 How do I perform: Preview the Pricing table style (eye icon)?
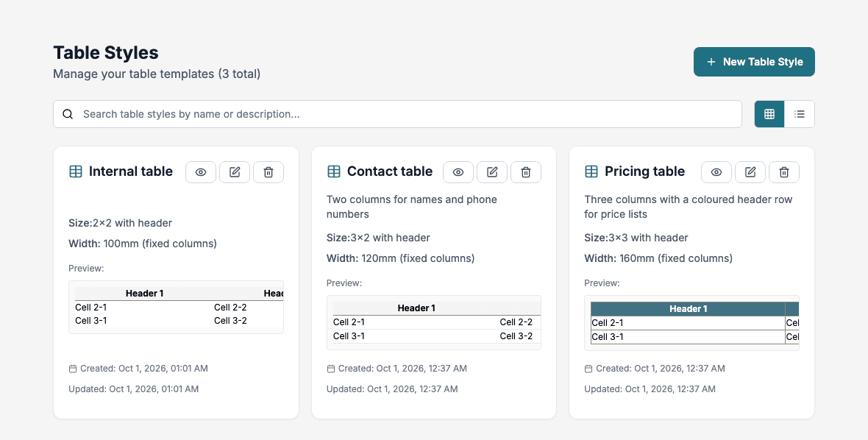(x=716, y=172)
